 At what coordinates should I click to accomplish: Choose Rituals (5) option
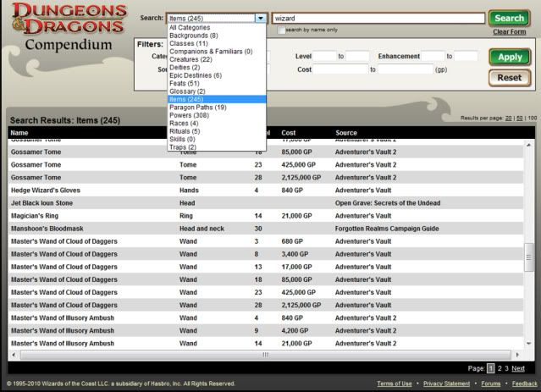coord(185,131)
